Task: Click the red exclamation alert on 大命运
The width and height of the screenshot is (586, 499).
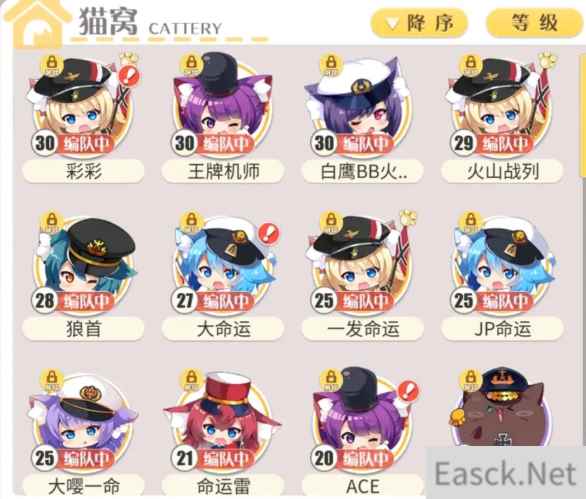Action: pyautogui.click(x=269, y=234)
